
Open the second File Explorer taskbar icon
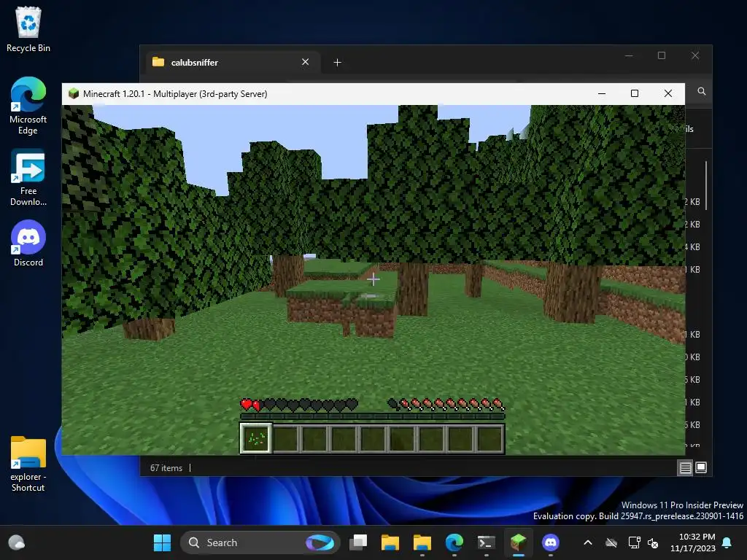[422, 542]
